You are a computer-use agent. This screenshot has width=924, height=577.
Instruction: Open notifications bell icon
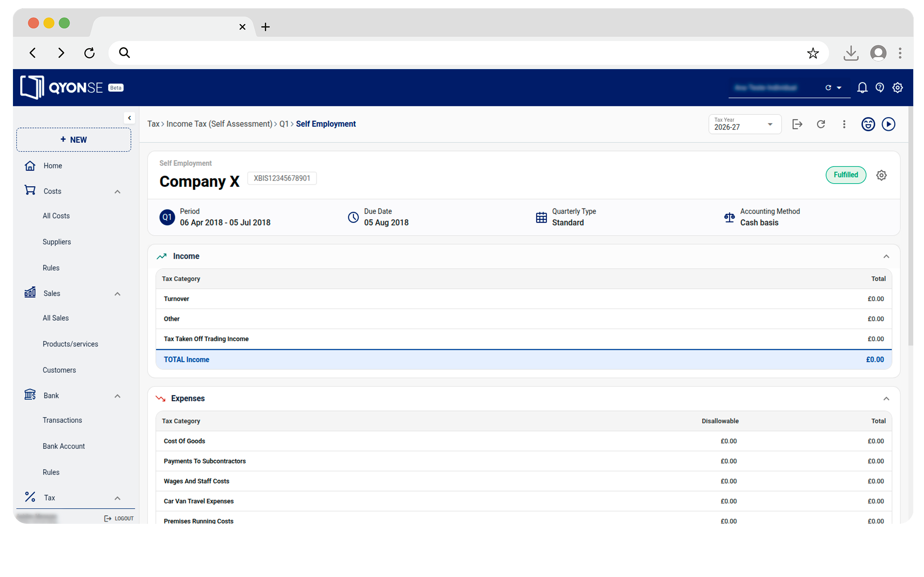point(862,88)
